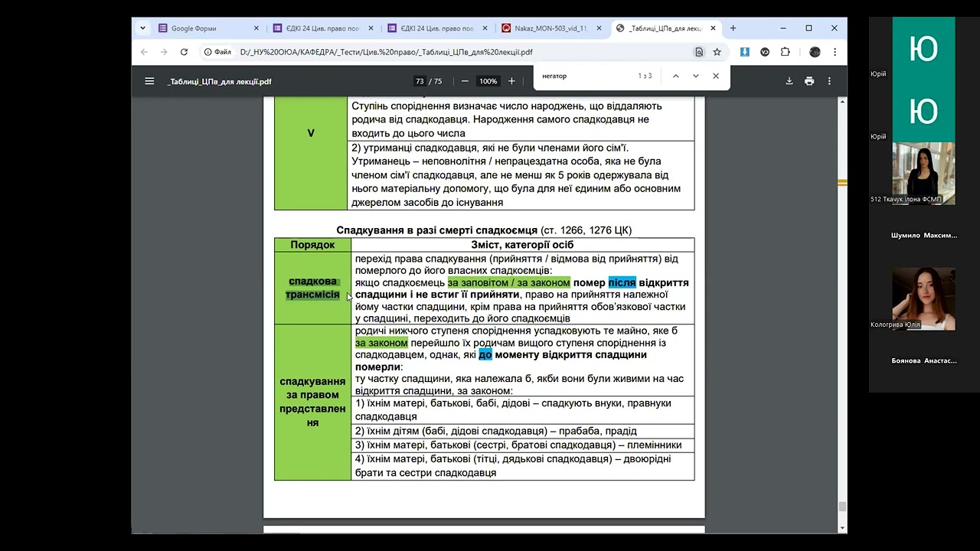
Task: Click the Шумило Максим participant name
Action: tap(924, 235)
